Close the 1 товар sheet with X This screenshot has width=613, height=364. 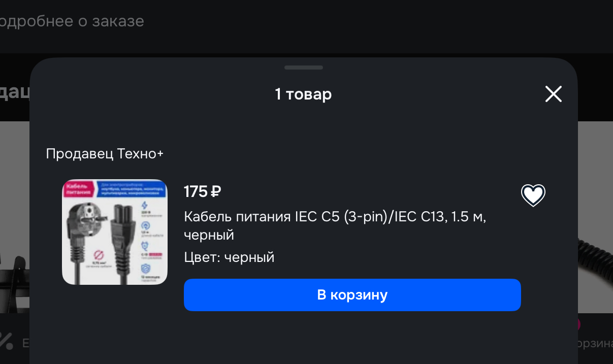click(x=553, y=94)
